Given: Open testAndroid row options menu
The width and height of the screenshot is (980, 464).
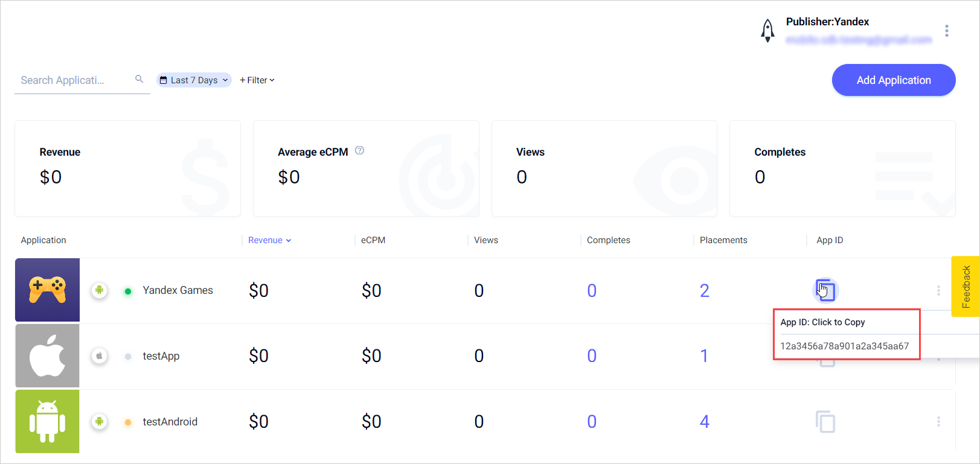Looking at the screenshot, I should coord(938,421).
